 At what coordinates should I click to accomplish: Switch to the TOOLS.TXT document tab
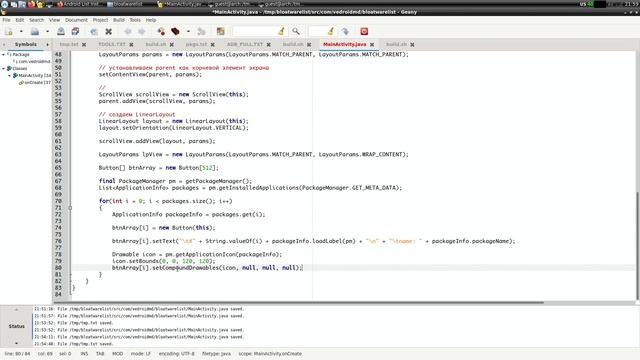click(x=112, y=44)
